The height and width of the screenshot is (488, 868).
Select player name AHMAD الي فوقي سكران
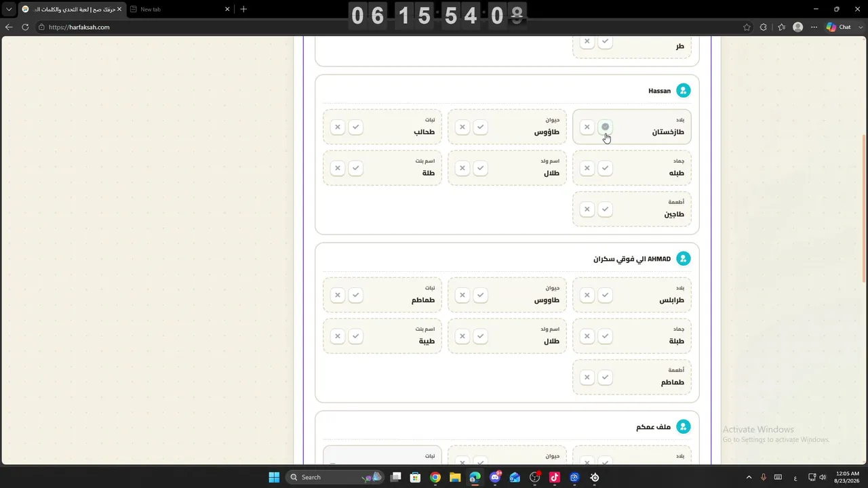tap(632, 259)
